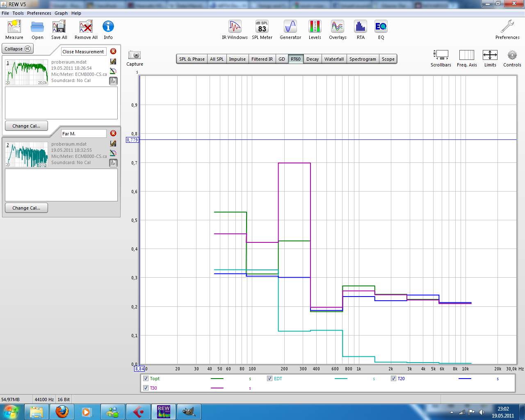Open the Tools menu
The height and width of the screenshot is (420, 525).
point(18,13)
